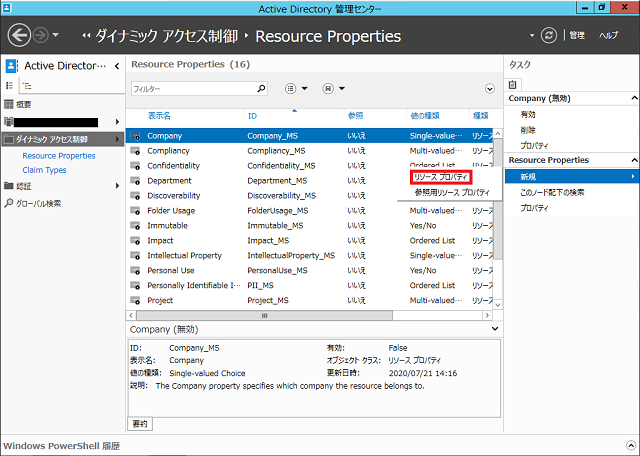Click the back navigation arrow button
The height and width of the screenshot is (456, 640).
pyautogui.click(x=21, y=35)
